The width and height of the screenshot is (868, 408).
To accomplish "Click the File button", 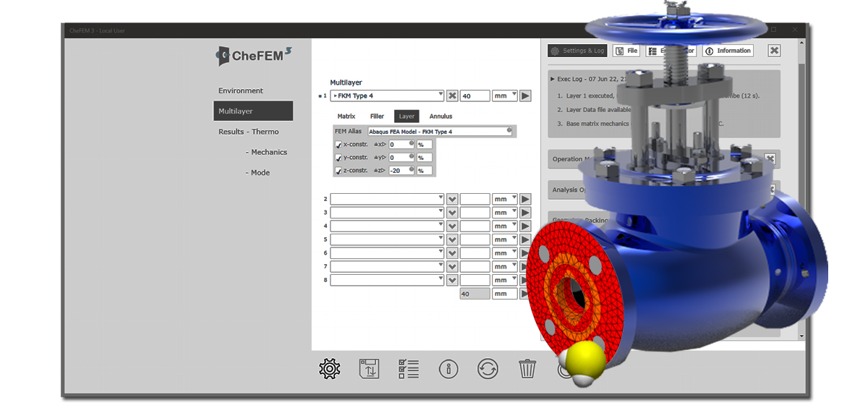I will (626, 51).
